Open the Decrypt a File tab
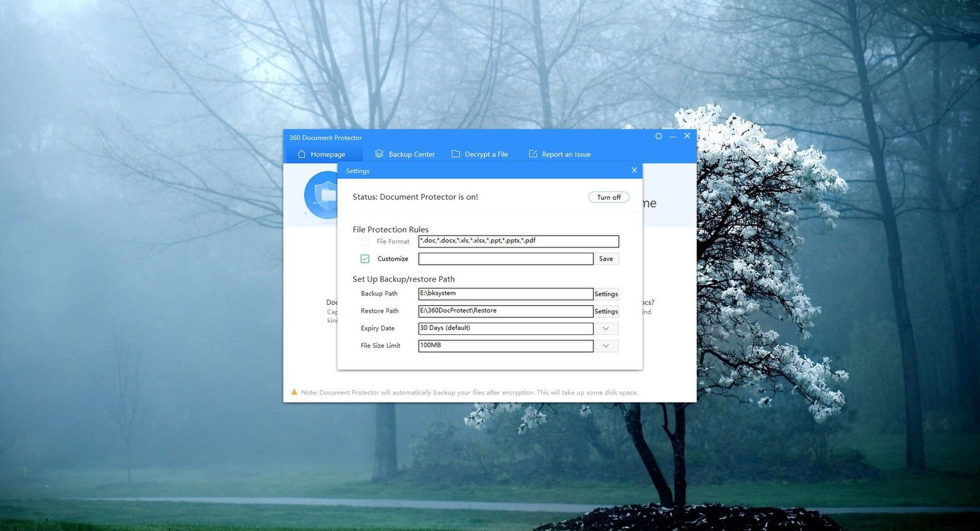This screenshot has height=531, width=980. (x=480, y=154)
